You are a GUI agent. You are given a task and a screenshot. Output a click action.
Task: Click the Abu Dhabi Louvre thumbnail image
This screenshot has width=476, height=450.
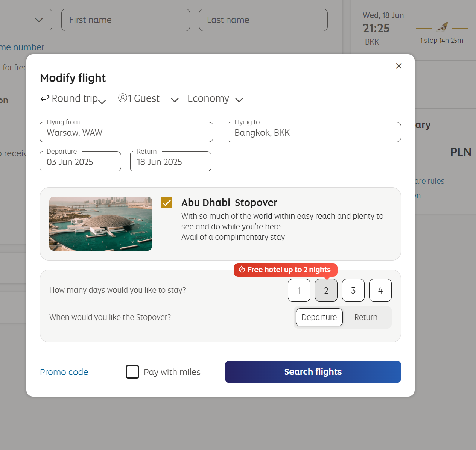[100, 224]
